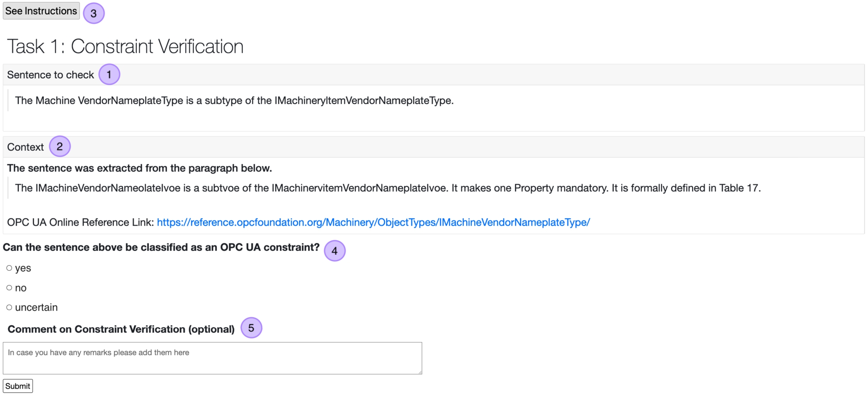Mark the answer as 'uncertain'
Image resolution: width=868 pixels, height=395 pixels.
tap(9, 307)
